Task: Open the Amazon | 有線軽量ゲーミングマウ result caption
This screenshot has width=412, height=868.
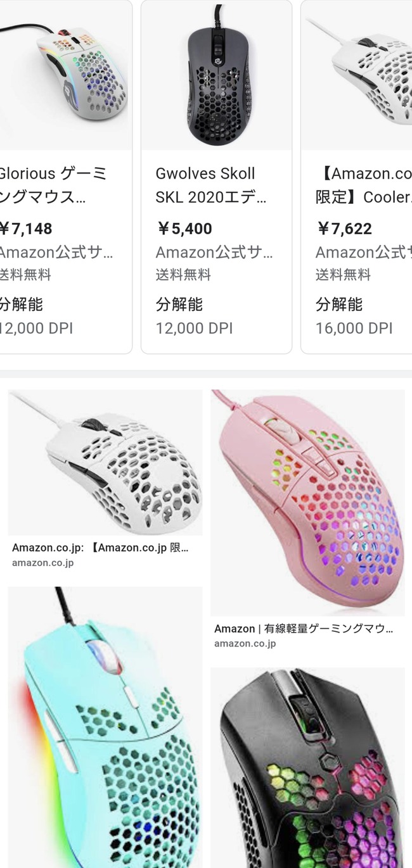Action: 304,629
